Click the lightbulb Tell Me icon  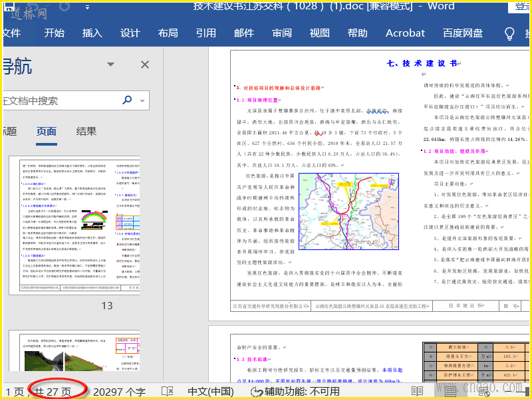[x=509, y=34]
